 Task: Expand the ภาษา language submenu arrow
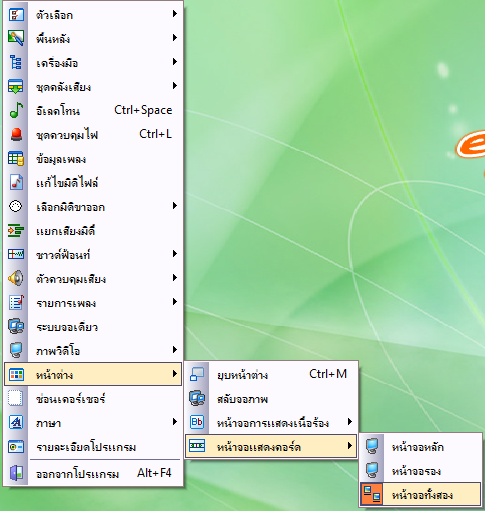174,422
